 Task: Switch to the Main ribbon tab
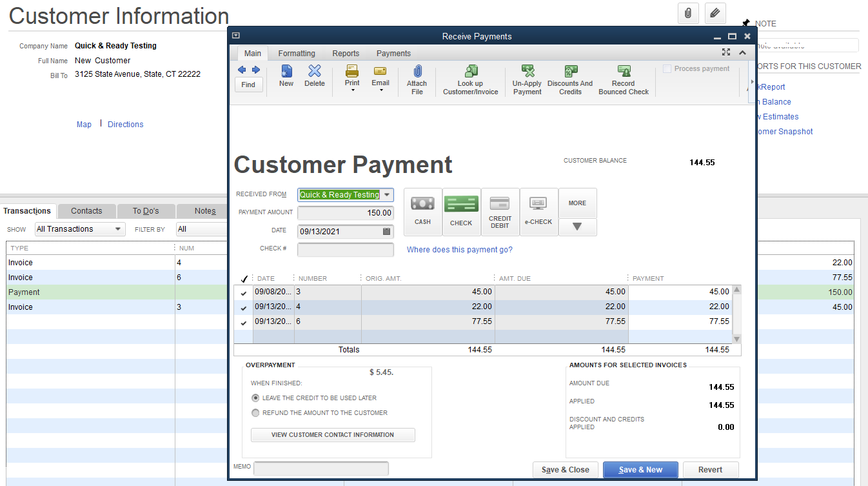click(x=253, y=54)
